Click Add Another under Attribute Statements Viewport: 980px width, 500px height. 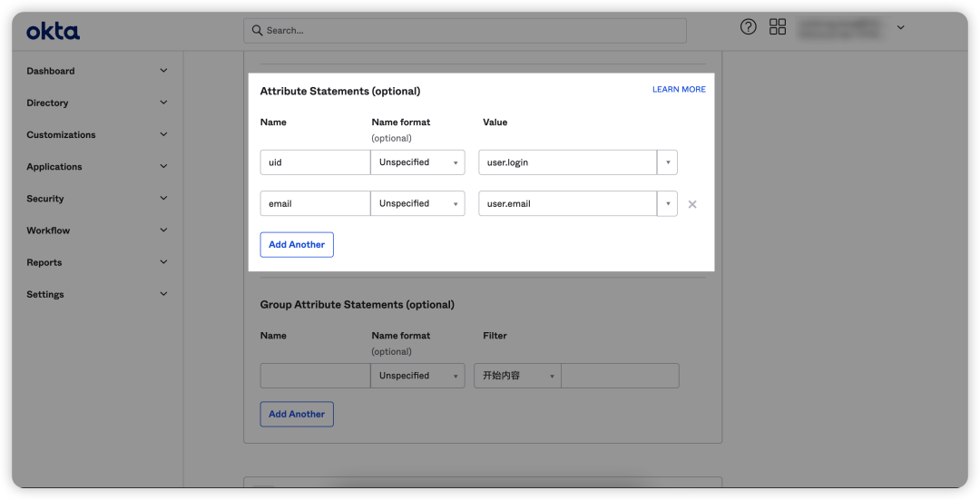pos(297,245)
